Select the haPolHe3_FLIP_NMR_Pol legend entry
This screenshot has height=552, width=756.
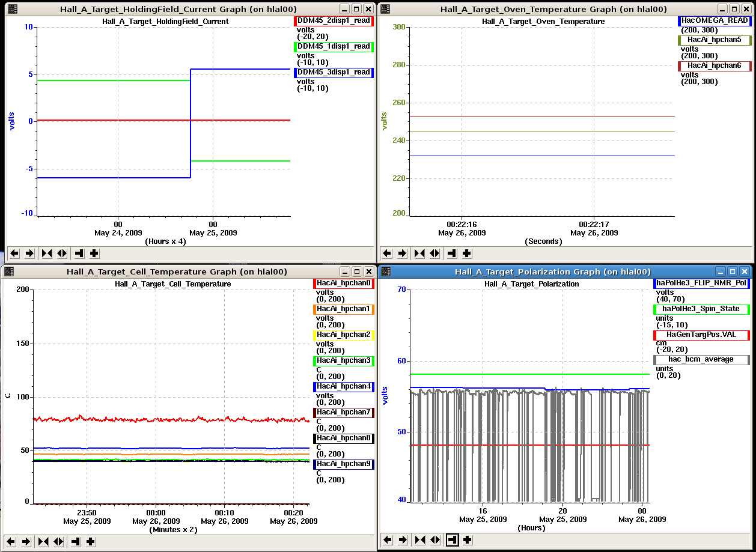click(701, 284)
